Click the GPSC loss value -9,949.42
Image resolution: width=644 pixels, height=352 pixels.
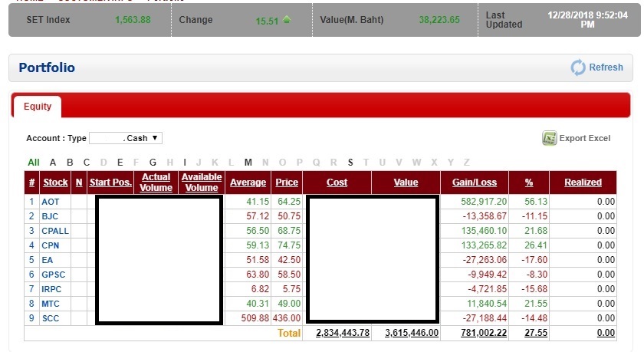(487, 275)
